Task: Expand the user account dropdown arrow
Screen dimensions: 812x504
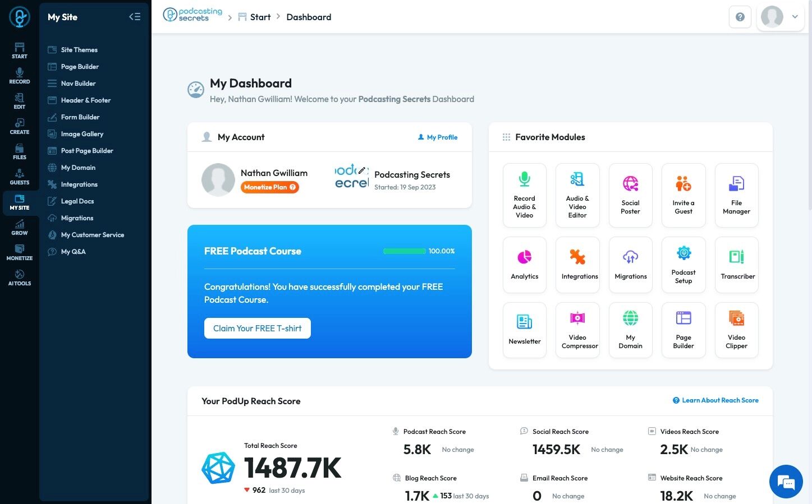Action: (x=795, y=17)
